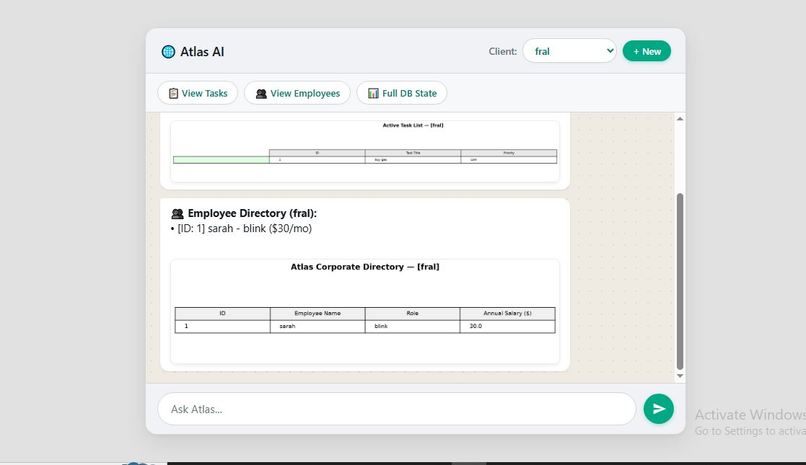Click the 'blink' role cell
This screenshot has height=465, width=806.
412,326
